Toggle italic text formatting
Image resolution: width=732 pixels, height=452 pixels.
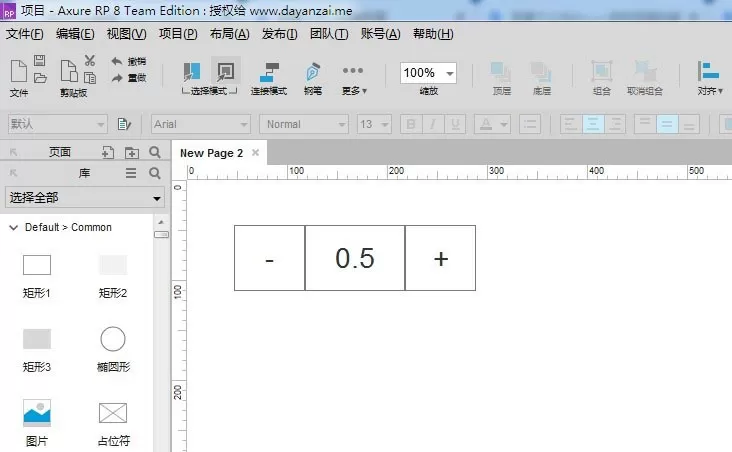click(433, 124)
